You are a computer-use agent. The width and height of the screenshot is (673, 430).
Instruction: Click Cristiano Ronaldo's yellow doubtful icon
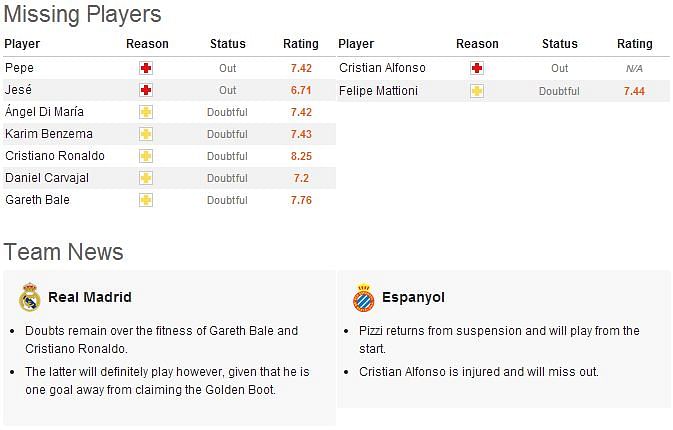pyautogui.click(x=146, y=156)
